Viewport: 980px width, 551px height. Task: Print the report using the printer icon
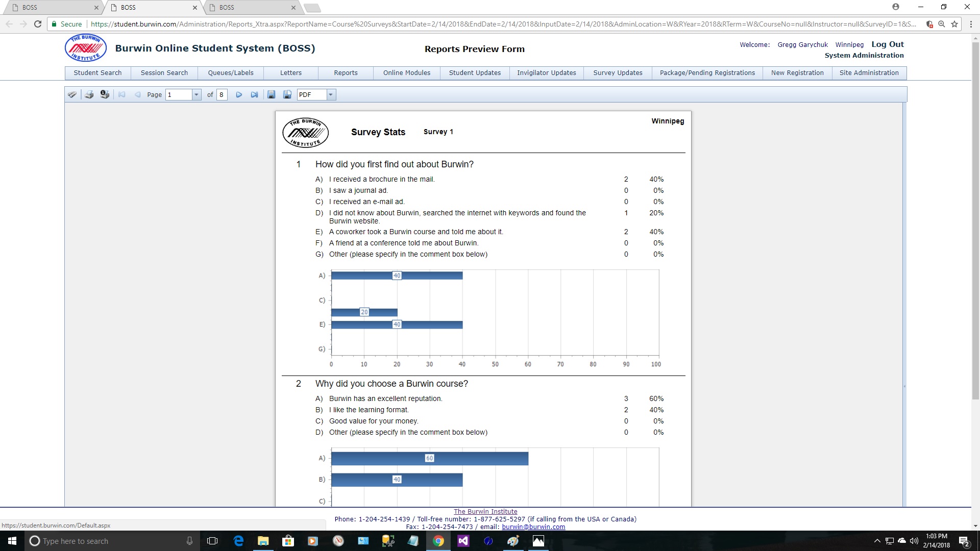pos(89,94)
